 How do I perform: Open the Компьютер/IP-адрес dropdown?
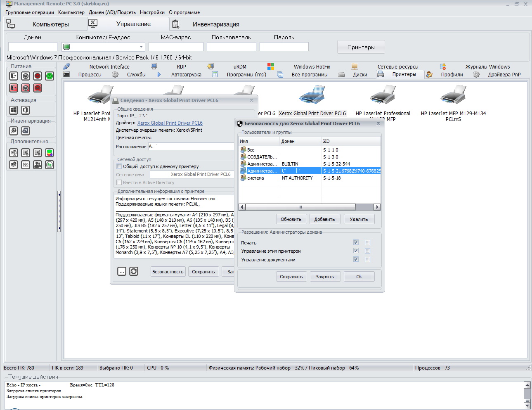[x=141, y=47]
